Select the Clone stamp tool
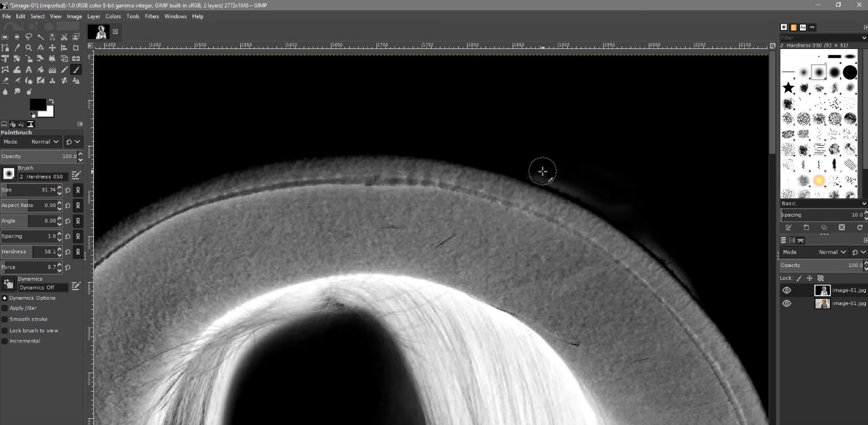 click(52, 80)
